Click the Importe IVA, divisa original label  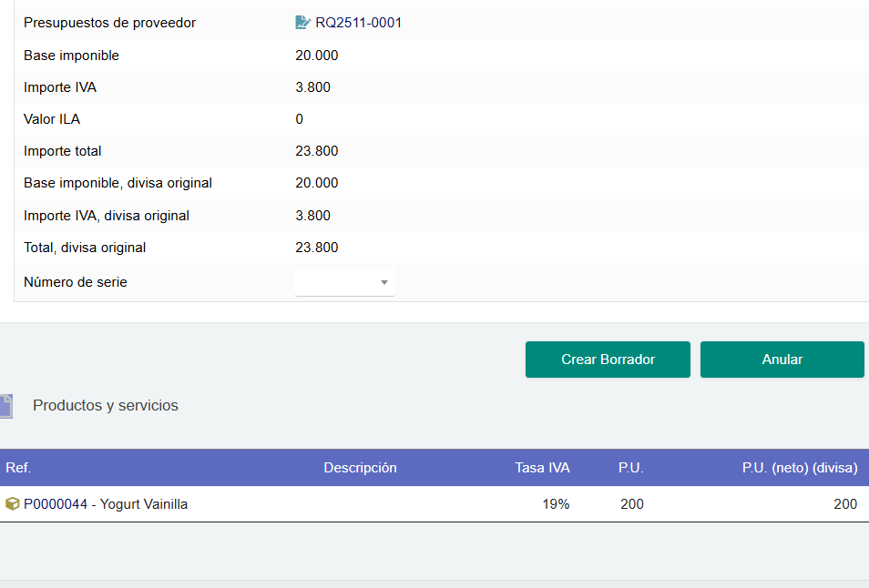107,216
